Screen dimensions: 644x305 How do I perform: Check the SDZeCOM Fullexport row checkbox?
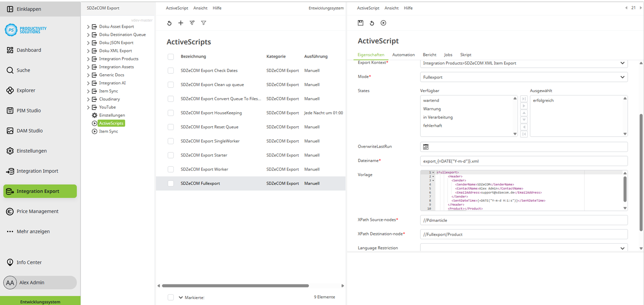click(170, 183)
